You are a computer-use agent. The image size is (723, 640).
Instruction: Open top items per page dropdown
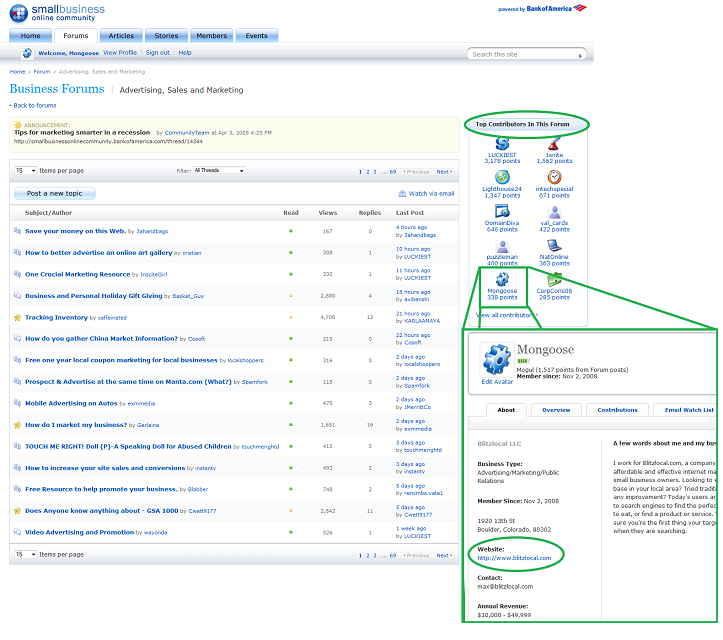tap(25, 171)
